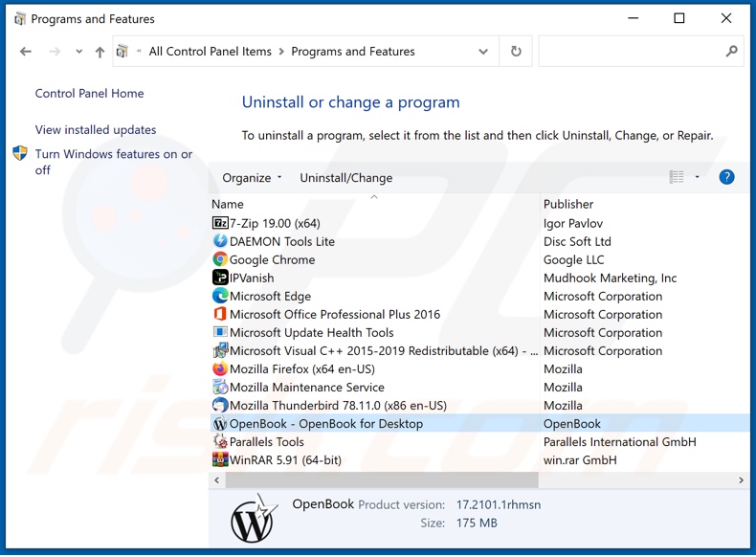
Task: Click Programs and Features breadcrumb
Action: pyautogui.click(x=353, y=51)
